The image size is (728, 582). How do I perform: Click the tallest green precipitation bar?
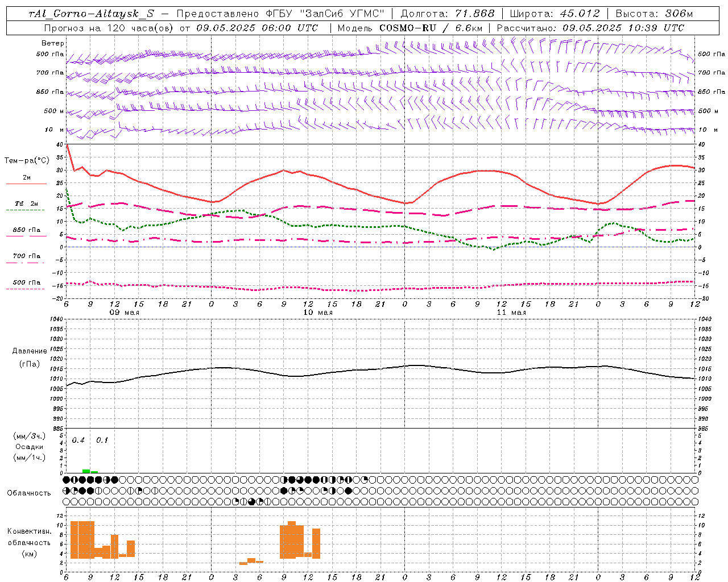coord(86,471)
